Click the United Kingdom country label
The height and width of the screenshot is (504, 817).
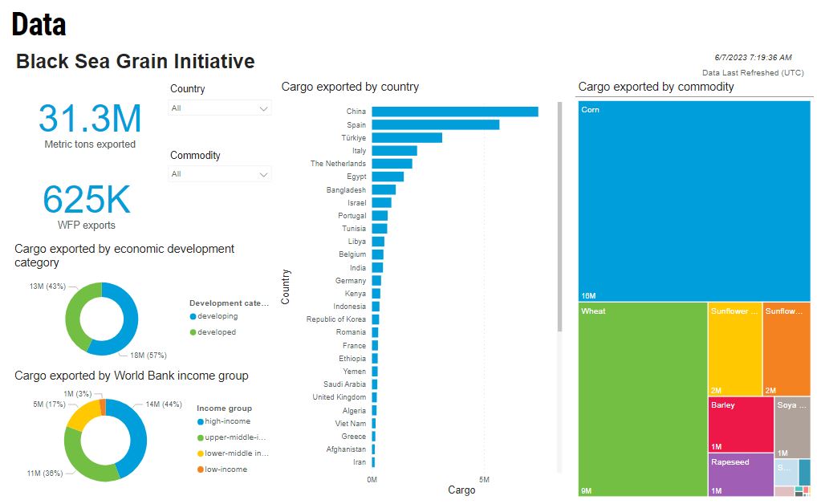(339, 397)
